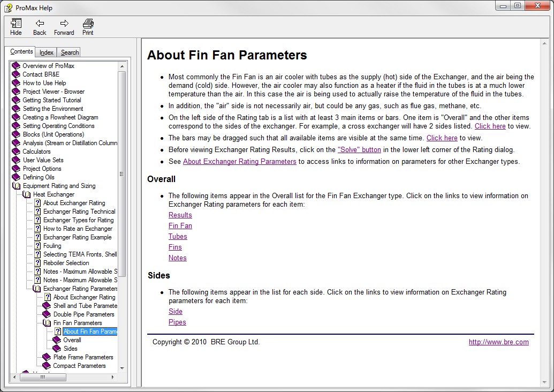Open Creating a Flowsheet Diagram topic

coord(60,117)
